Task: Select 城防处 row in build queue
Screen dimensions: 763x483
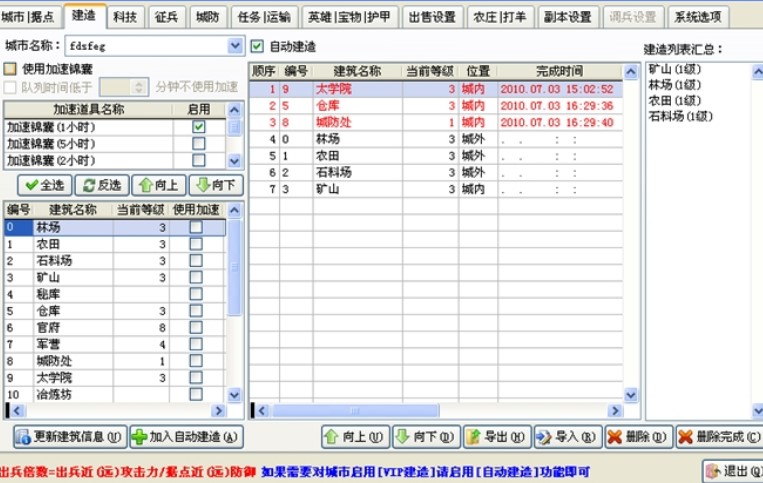Action: (436, 122)
